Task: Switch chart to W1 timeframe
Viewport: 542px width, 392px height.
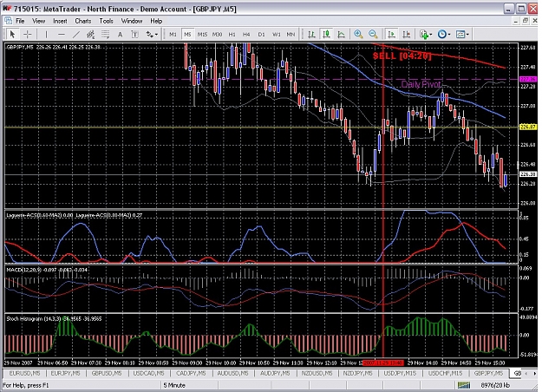Action: coord(276,34)
